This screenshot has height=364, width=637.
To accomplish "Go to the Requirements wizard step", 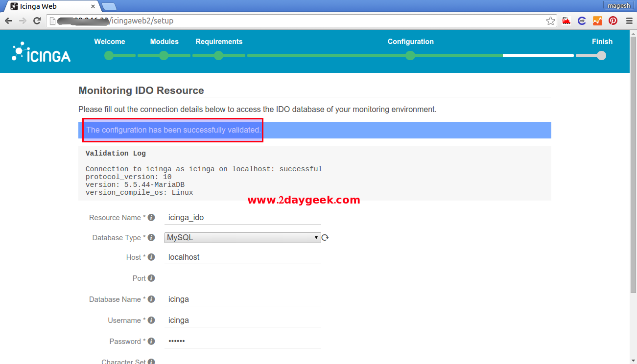I will (219, 42).
